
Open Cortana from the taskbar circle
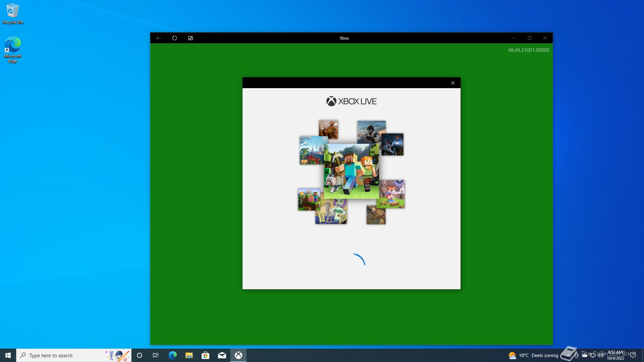click(x=140, y=355)
